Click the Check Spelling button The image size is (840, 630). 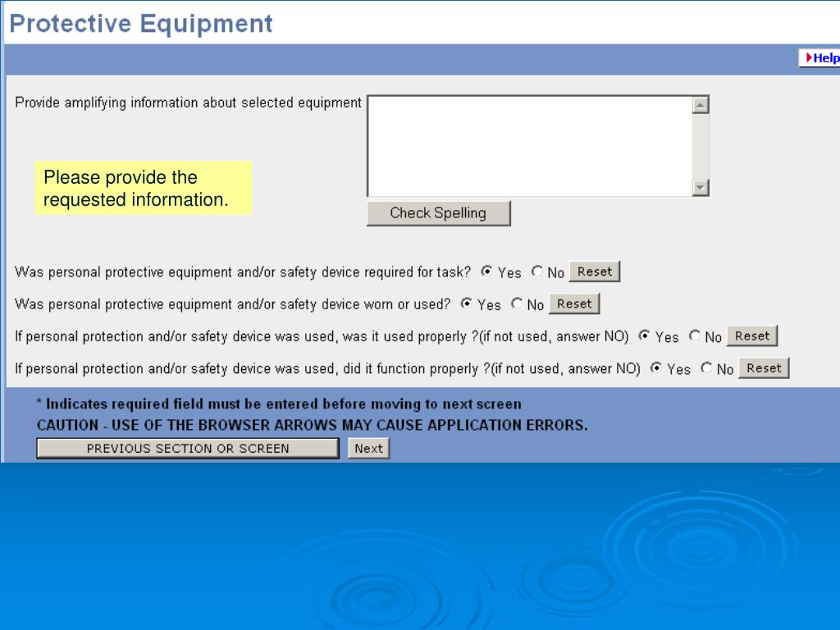(438, 213)
